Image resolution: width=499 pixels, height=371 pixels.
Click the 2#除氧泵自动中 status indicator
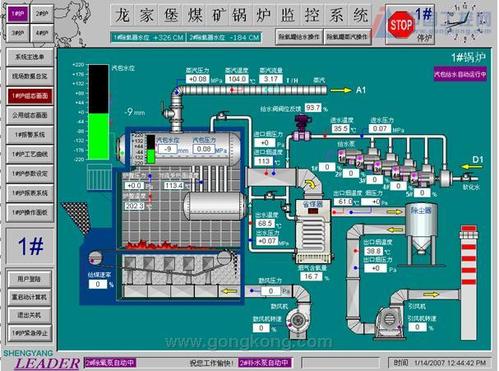110,363
